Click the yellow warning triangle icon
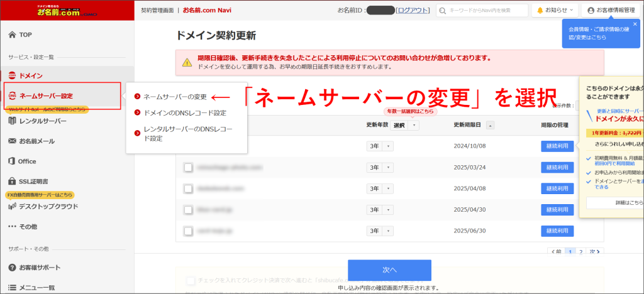Viewport: 644px width, 294px height. (x=187, y=63)
